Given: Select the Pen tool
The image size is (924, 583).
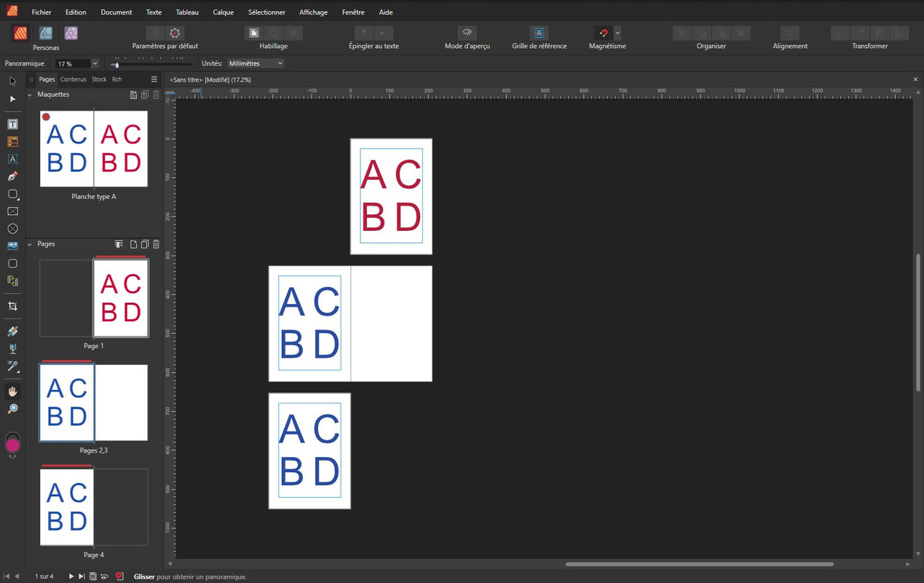Looking at the screenshot, I should [x=12, y=176].
